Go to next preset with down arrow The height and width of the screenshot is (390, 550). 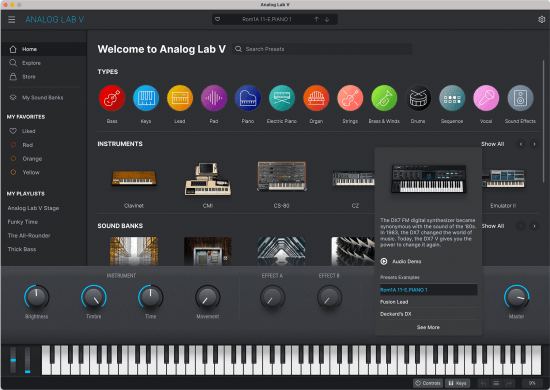click(x=327, y=19)
